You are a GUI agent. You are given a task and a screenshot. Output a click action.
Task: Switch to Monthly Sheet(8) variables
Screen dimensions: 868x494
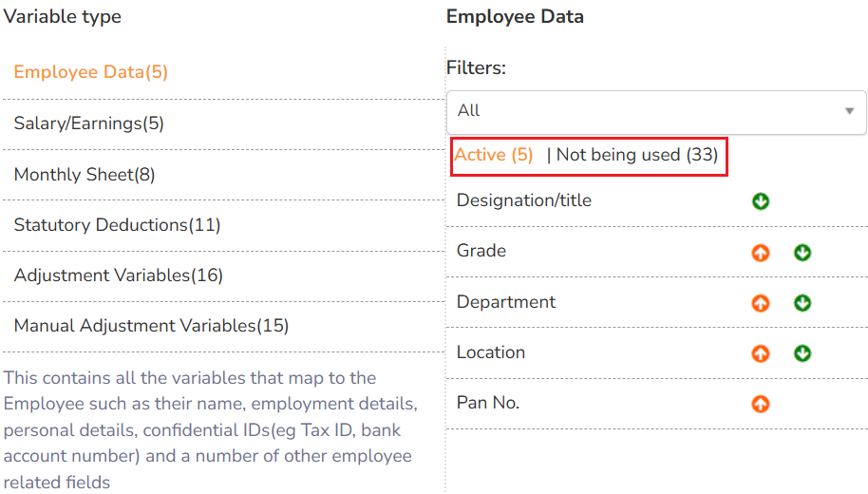point(85,175)
